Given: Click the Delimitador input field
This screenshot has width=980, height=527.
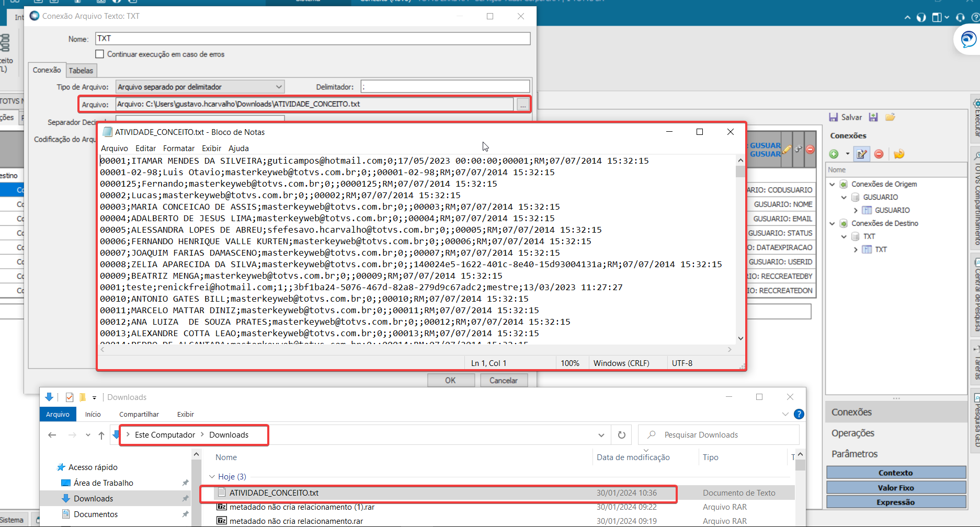Looking at the screenshot, I should click(x=445, y=87).
